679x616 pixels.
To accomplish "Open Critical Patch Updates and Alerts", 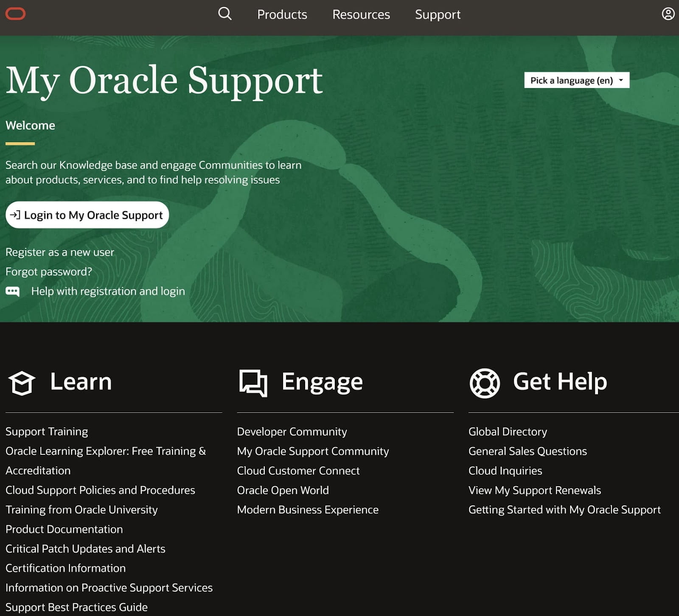I will pyautogui.click(x=85, y=549).
